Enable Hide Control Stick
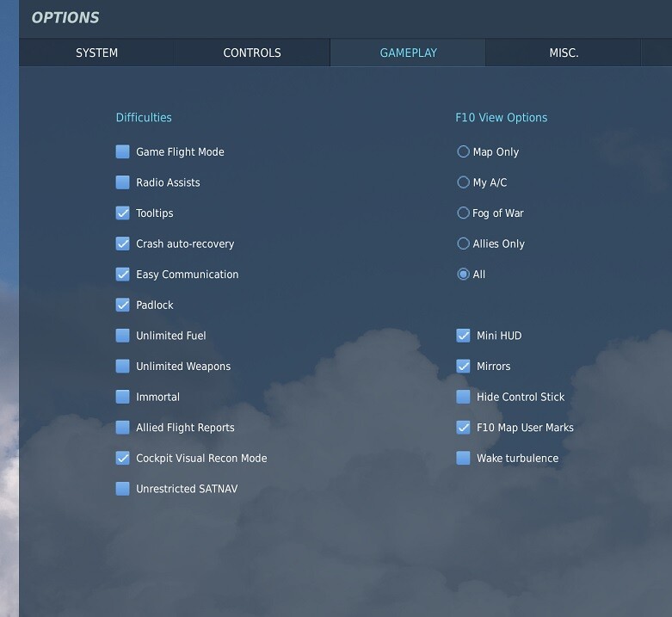The height and width of the screenshot is (617, 672). (x=463, y=397)
